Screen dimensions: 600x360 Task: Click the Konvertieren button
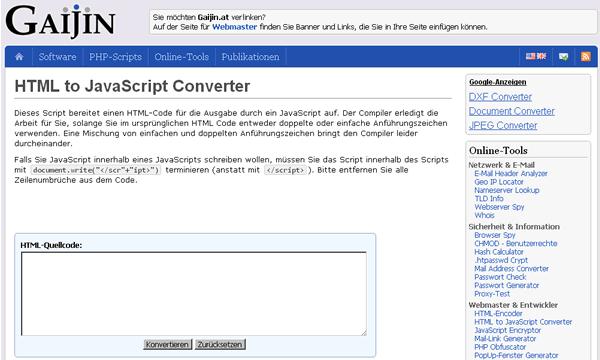pyautogui.click(x=167, y=344)
